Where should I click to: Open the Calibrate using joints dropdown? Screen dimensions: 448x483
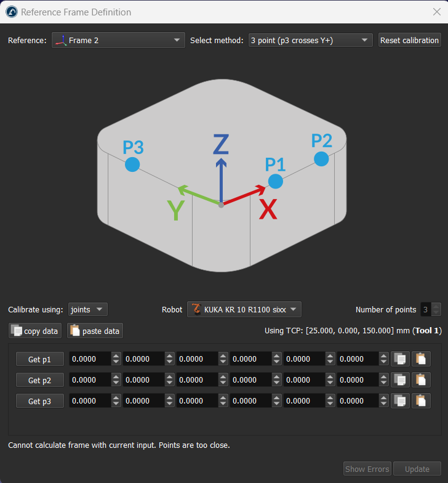(x=88, y=309)
